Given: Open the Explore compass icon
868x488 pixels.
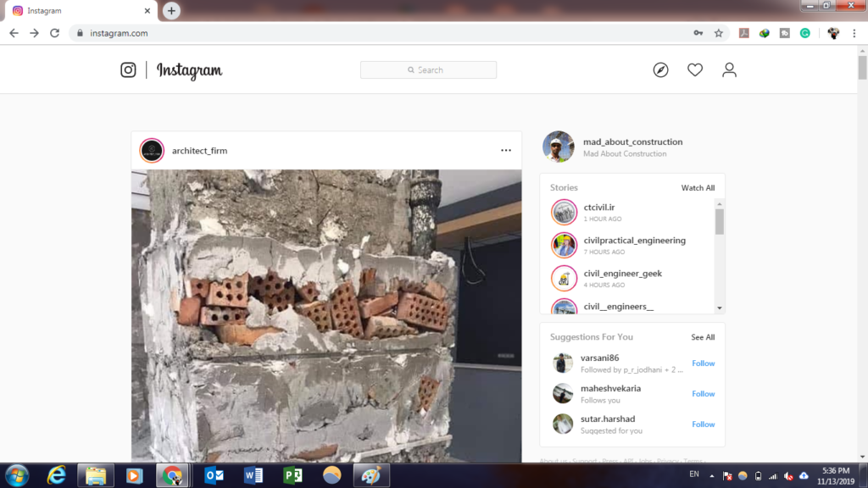Looking at the screenshot, I should pos(660,70).
